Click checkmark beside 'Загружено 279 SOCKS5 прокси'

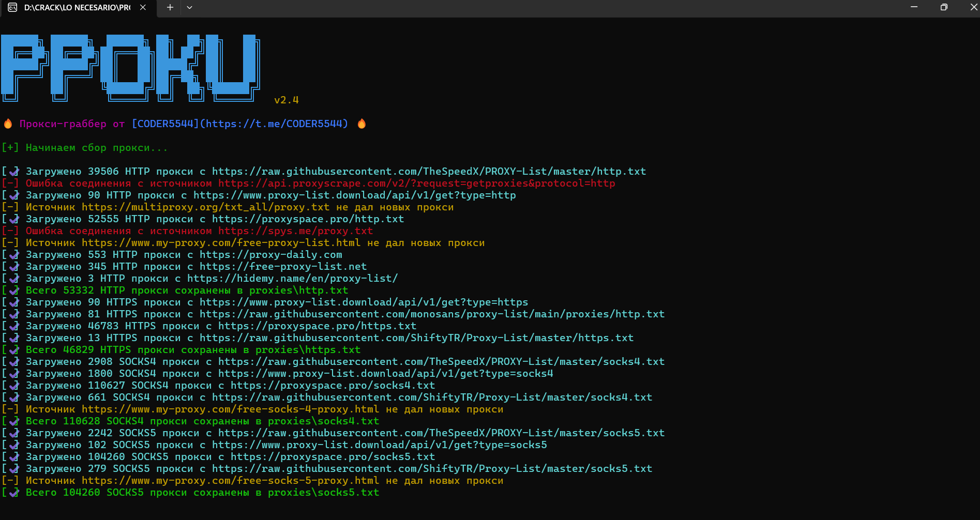pyautogui.click(x=14, y=468)
